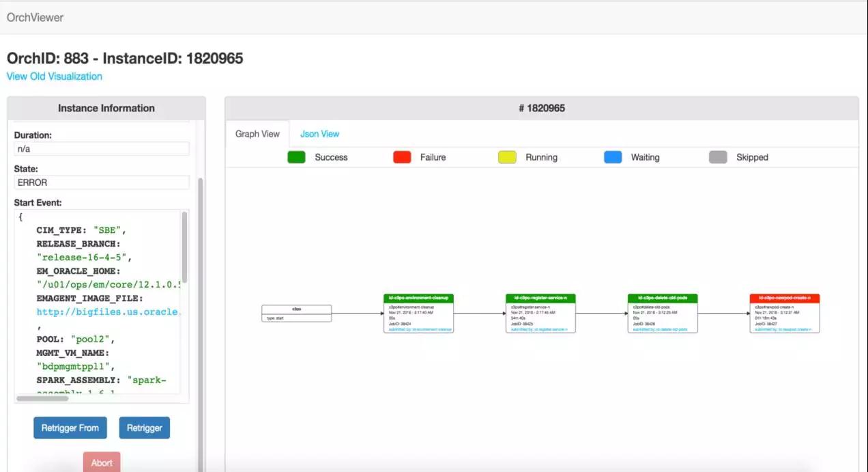Viewport: 868px width, 472px height.
Task: Click the EM_ORACLE_HOME path value
Action: [108, 285]
